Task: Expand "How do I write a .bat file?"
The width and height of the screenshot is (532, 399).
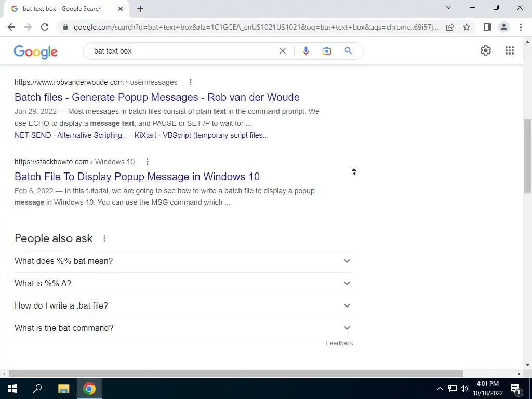Action: tap(184, 305)
